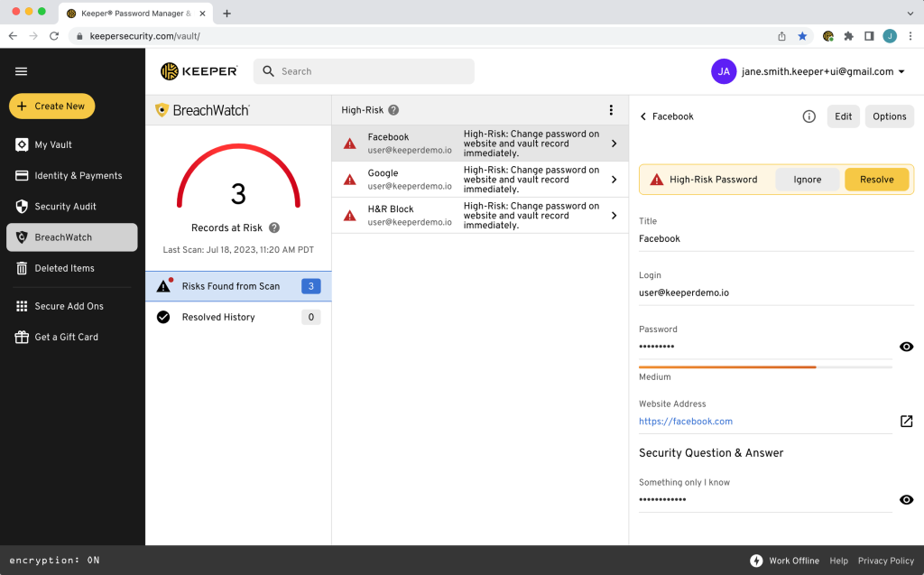Click Work Offline in footer
This screenshot has width=924, height=575.
793,561
